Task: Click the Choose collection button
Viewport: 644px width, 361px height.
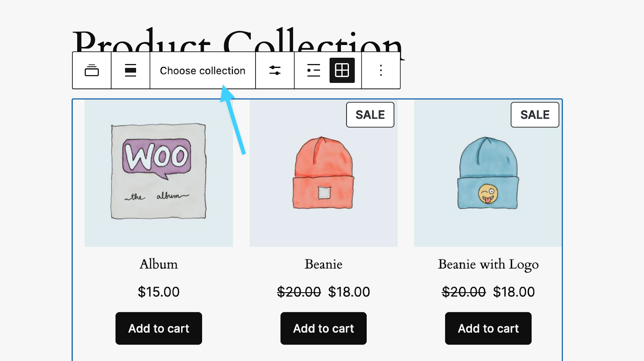Action: click(202, 70)
